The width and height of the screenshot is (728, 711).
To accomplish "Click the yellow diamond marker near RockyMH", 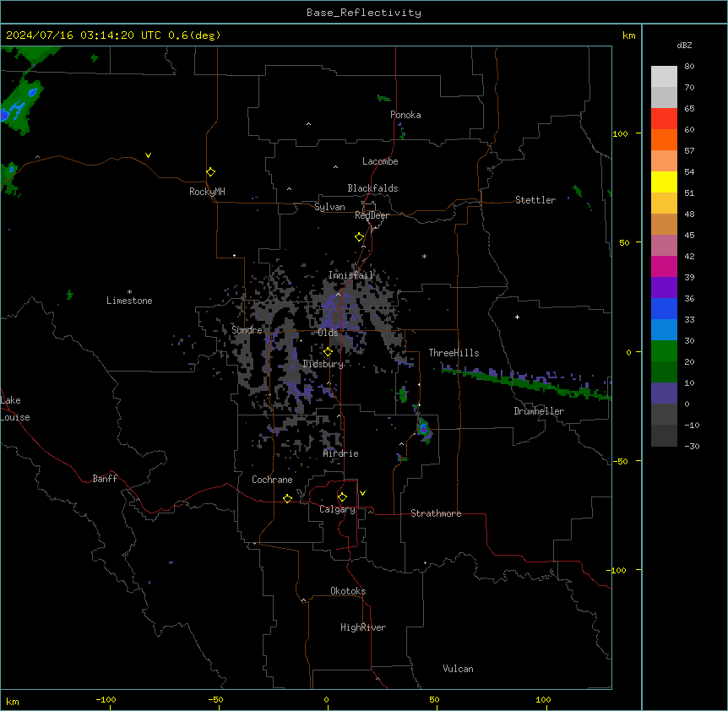I will (x=211, y=172).
